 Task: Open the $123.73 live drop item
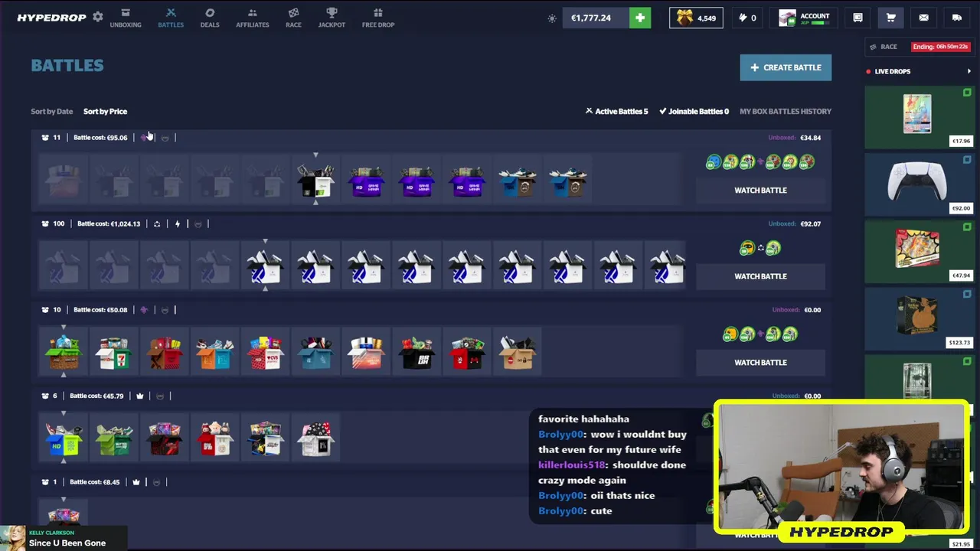click(x=918, y=319)
